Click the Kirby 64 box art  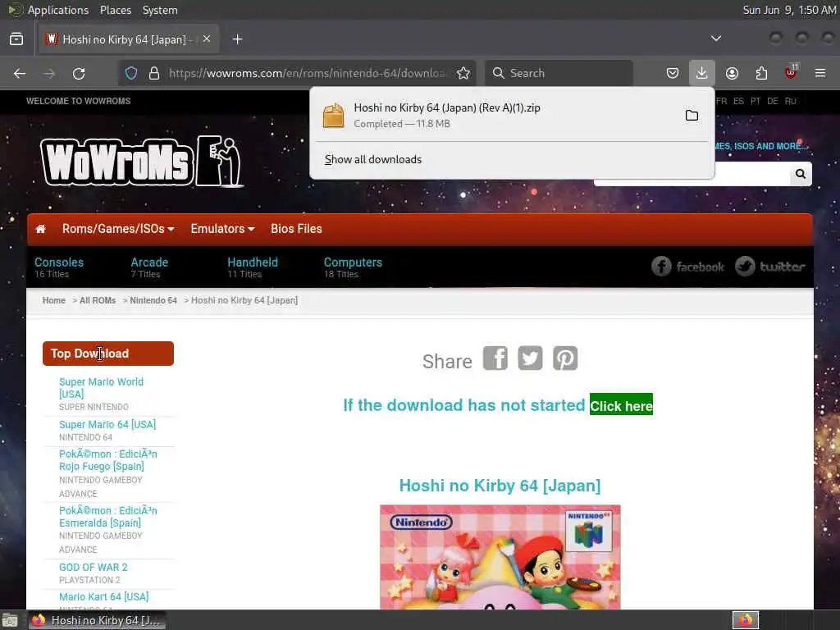click(500, 557)
